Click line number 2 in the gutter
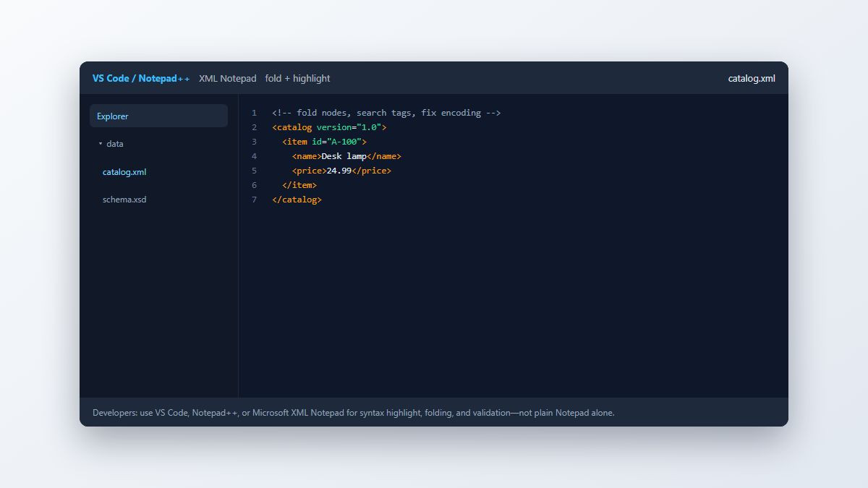The width and height of the screenshot is (868, 488). pyautogui.click(x=254, y=127)
